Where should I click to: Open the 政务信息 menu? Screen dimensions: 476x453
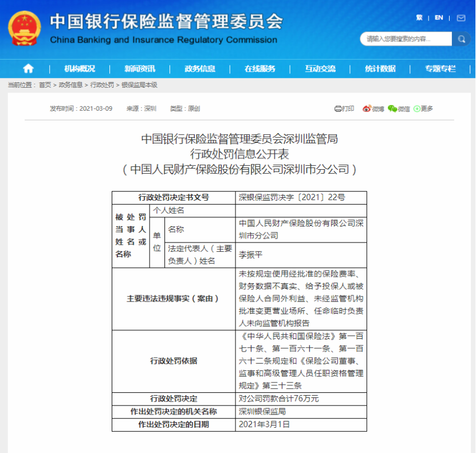tap(200, 69)
